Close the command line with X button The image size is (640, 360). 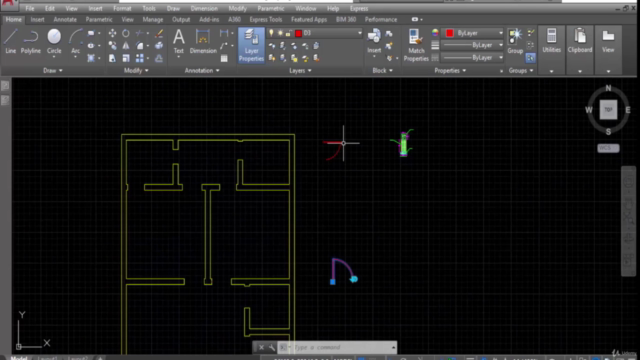click(261, 347)
